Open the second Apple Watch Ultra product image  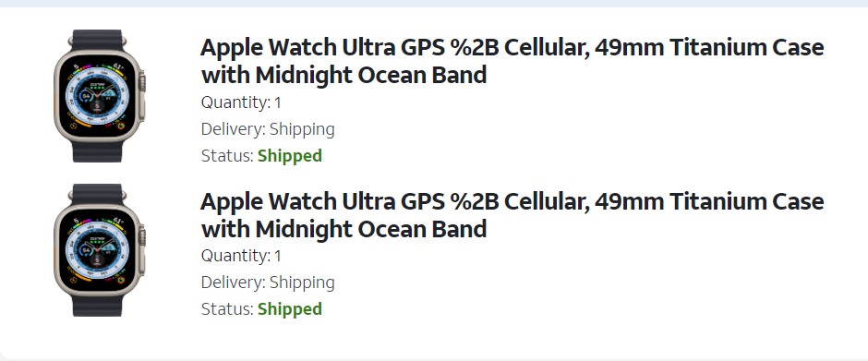point(99,249)
